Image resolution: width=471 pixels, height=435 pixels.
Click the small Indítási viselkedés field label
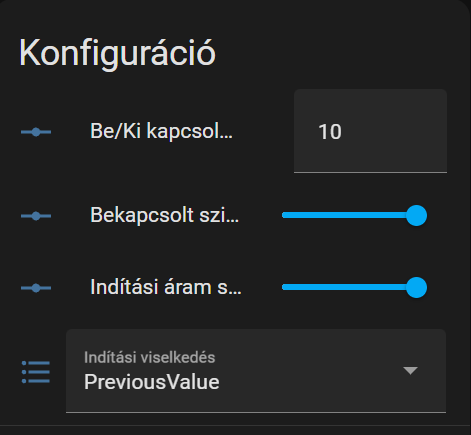(149, 357)
